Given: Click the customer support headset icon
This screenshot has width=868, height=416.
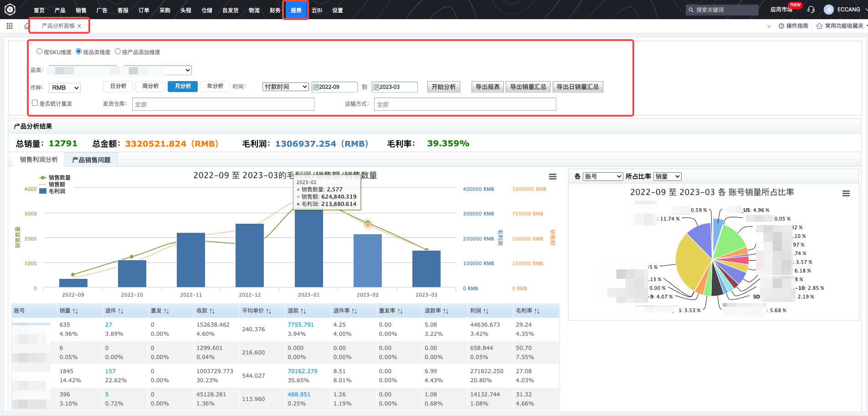Looking at the screenshot, I should (811, 10).
